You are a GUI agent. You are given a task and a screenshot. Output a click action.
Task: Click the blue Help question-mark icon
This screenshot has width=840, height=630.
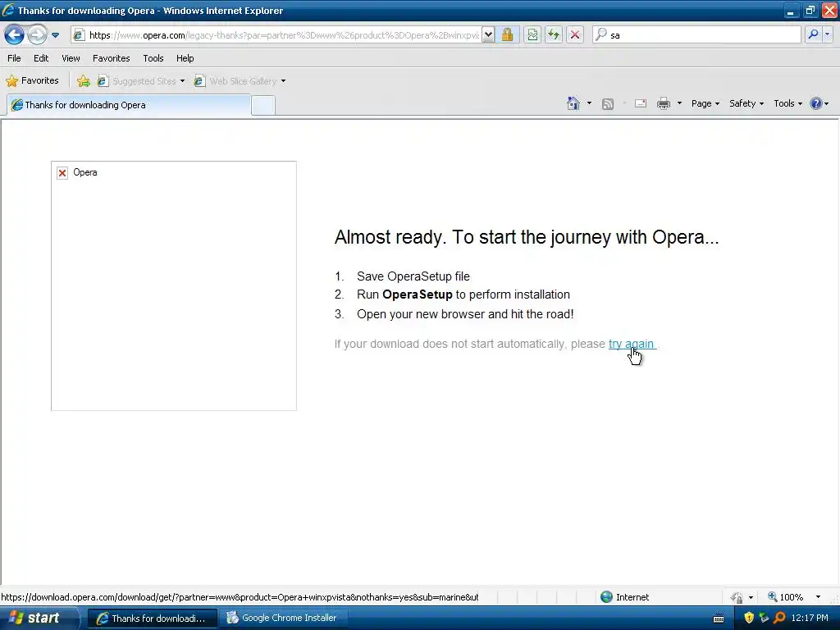pos(816,103)
